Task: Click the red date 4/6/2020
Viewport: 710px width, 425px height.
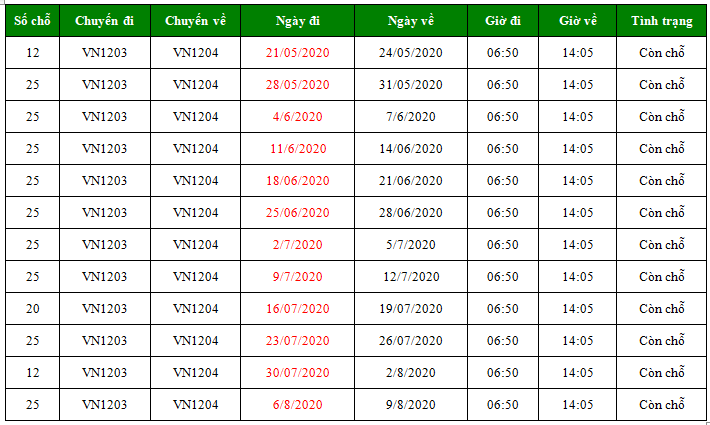Action: click(x=297, y=117)
